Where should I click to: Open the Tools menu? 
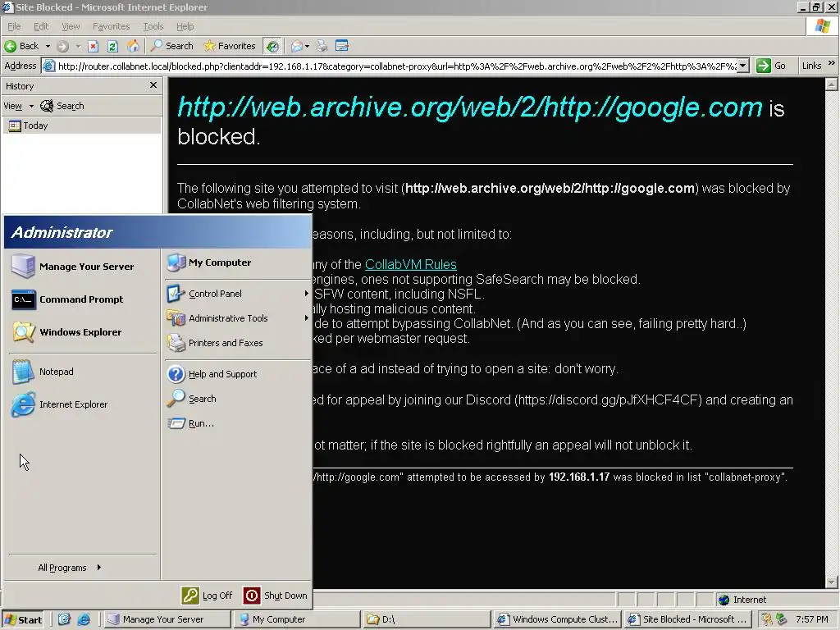point(153,26)
